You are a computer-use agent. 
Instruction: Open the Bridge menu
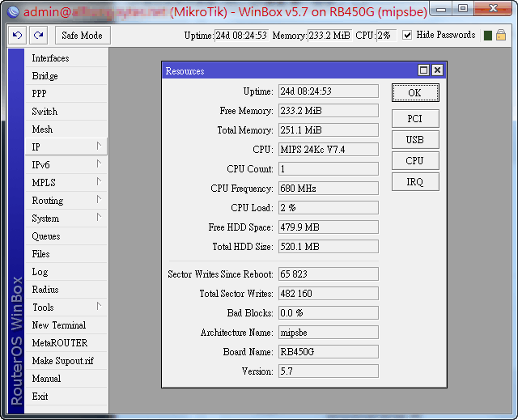click(66, 75)
